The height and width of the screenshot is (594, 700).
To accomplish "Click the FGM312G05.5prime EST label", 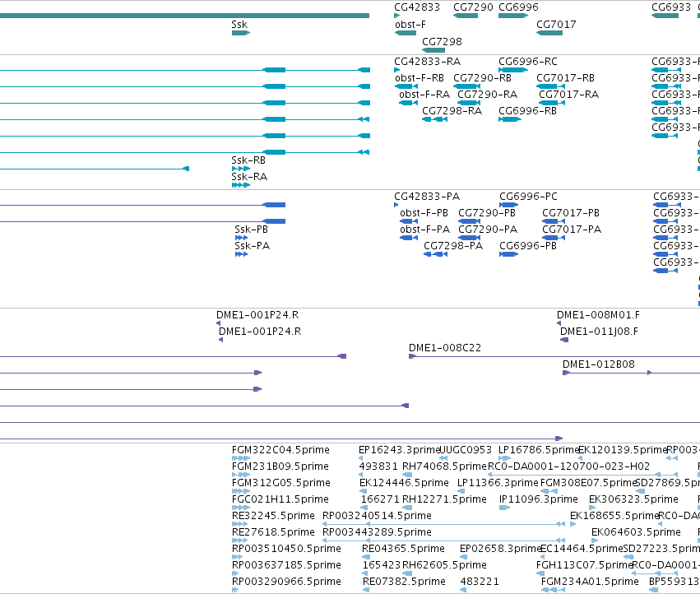I will coord(280,483).
